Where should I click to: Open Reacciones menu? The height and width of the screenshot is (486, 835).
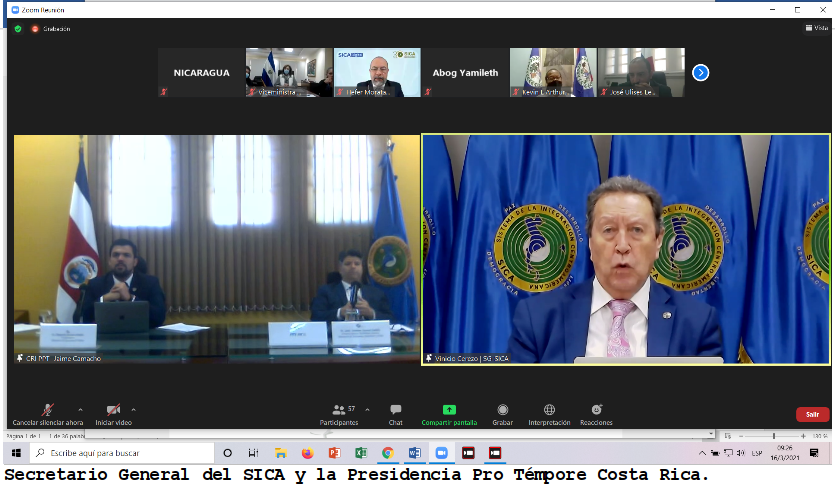coord(596,415)
